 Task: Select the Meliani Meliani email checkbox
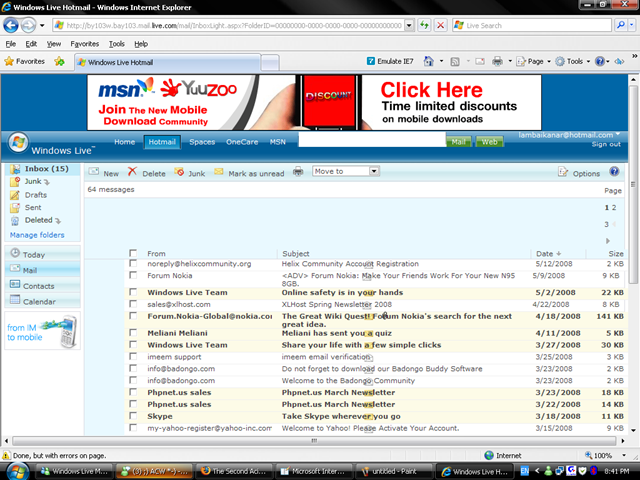point(133,333)
